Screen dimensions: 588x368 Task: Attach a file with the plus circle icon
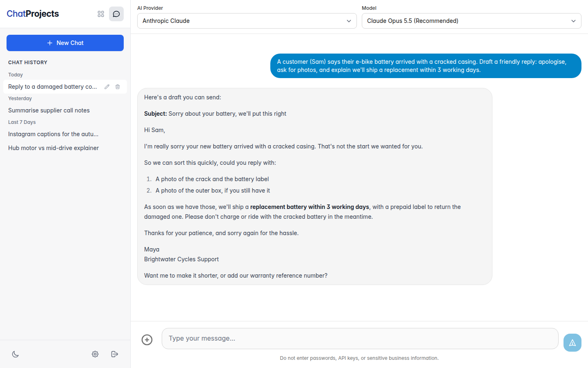coord(147,340)
